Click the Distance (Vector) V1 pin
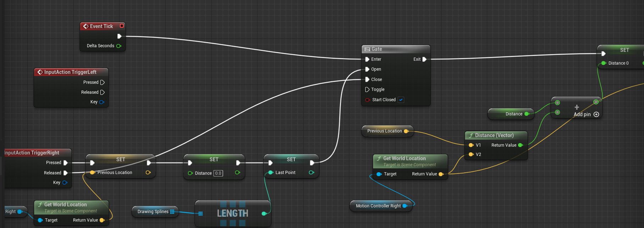The width and height of the screenshot is (644, 228). (471, 145)
